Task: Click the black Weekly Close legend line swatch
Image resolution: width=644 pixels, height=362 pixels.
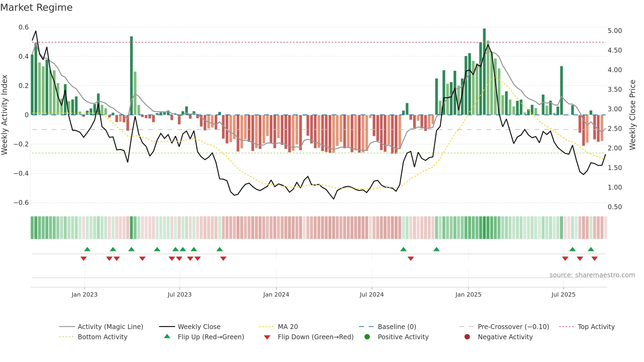Action: point(167,327)
